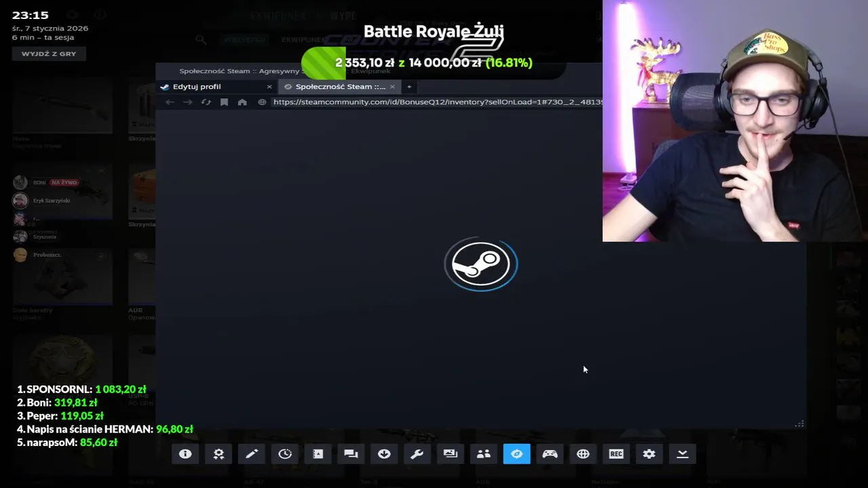Viewport: 868px width, 488px height.
Task: Select Szyszunia in the users list
Action: tap(45, 237)
